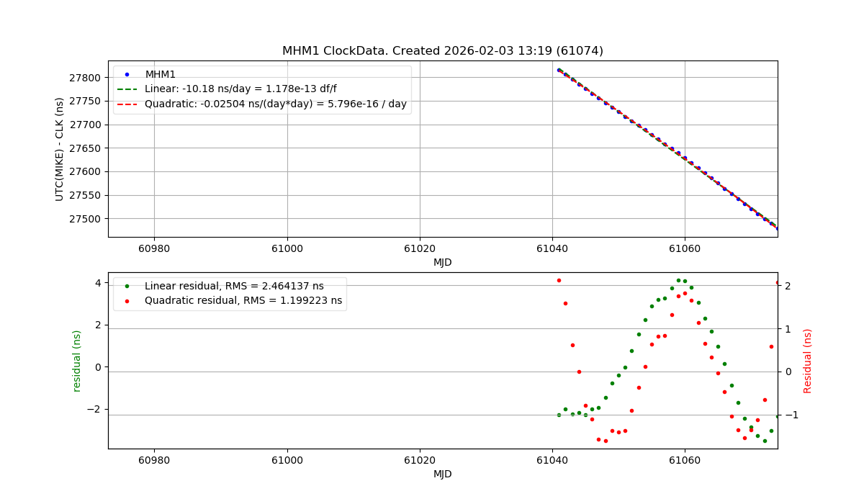Click the 61040 tick label on top plot
864x504 pixels.
click(552, 248)
